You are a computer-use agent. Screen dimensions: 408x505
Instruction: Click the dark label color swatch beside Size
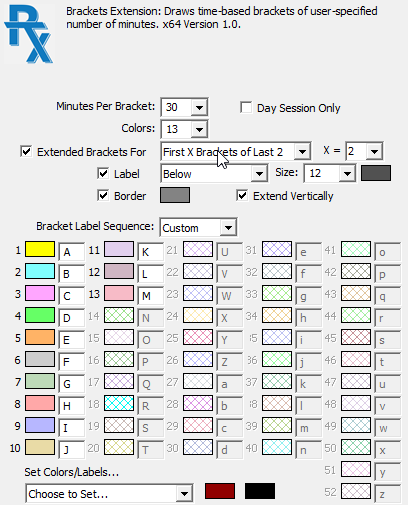376,173
